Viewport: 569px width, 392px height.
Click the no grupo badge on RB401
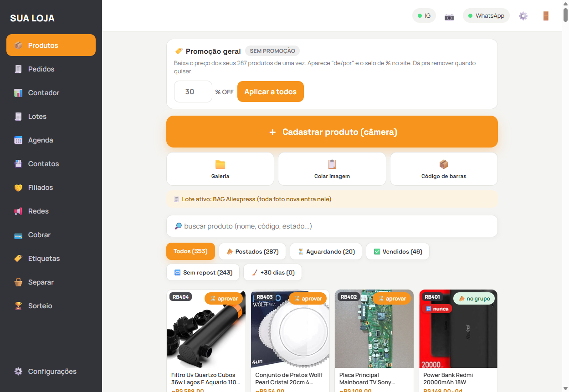tap(474, 299)
